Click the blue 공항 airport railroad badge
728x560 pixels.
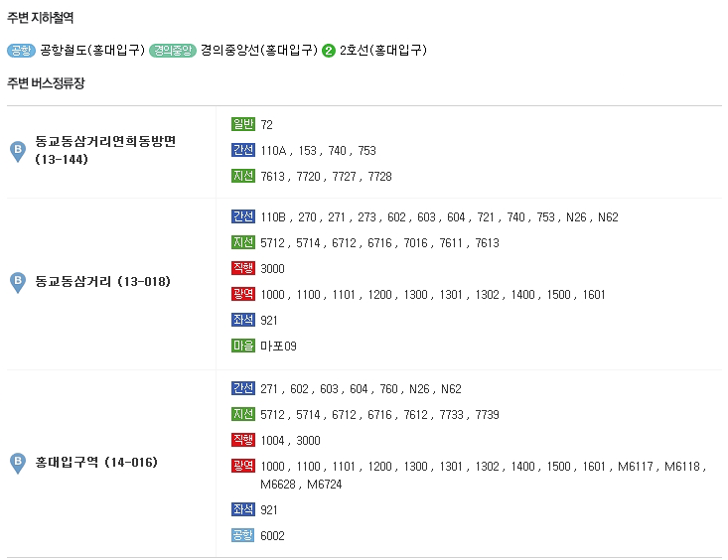[22, 51]
